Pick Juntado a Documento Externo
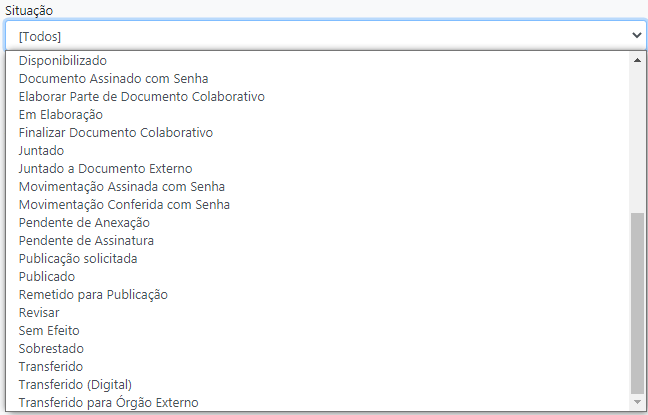 click(105, 169)
